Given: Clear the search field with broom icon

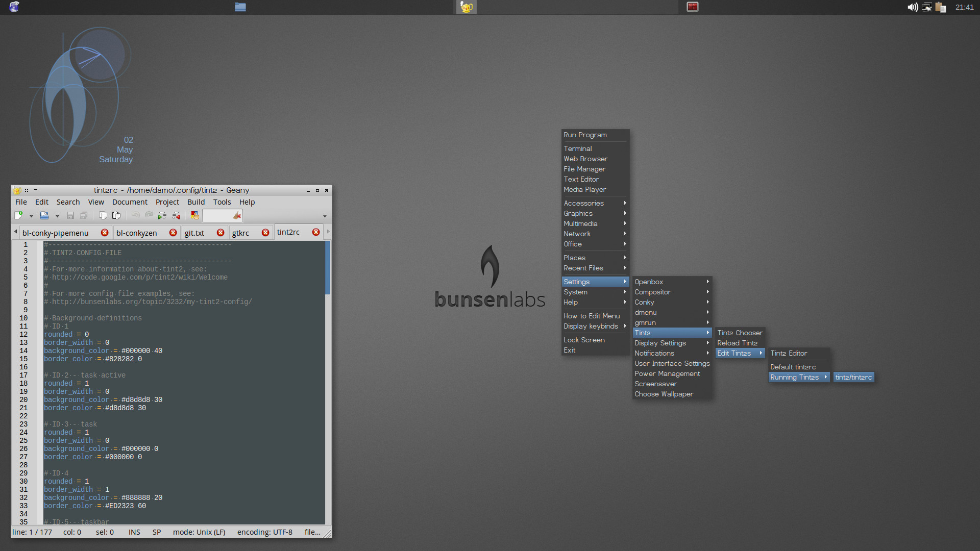Looking at the screenshot, I should point(237,216).
